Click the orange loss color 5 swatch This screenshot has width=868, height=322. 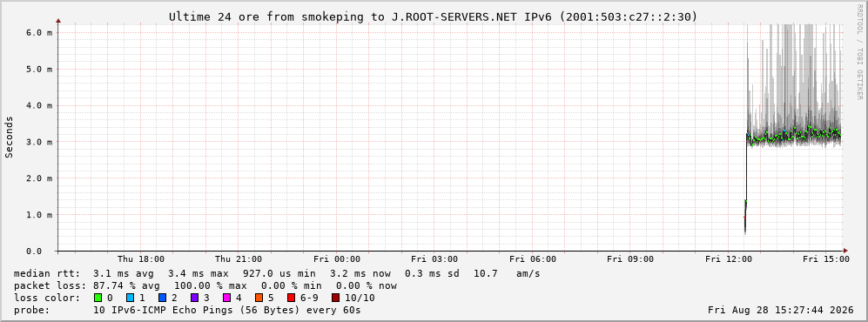259,298
